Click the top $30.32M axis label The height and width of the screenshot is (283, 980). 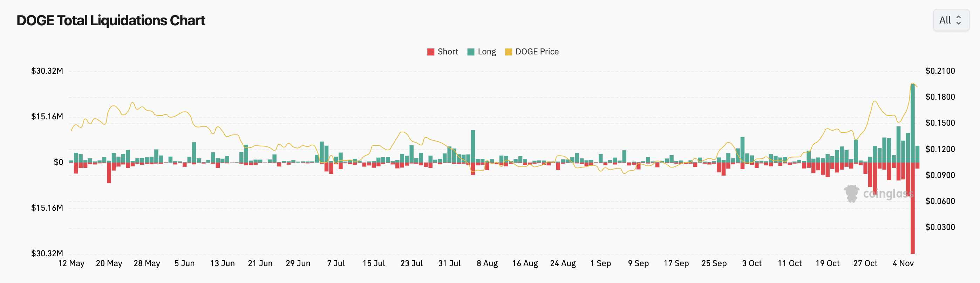(x=47, y=71)
